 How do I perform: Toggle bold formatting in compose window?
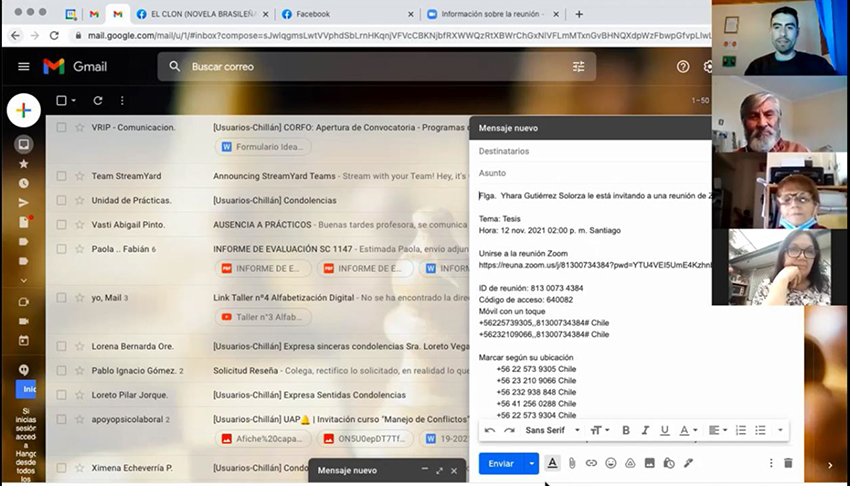tap(626, 430)
